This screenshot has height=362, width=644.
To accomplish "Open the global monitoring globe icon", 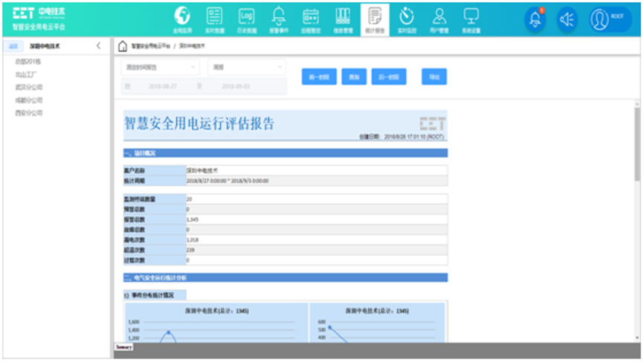I will tap(182, 18).
